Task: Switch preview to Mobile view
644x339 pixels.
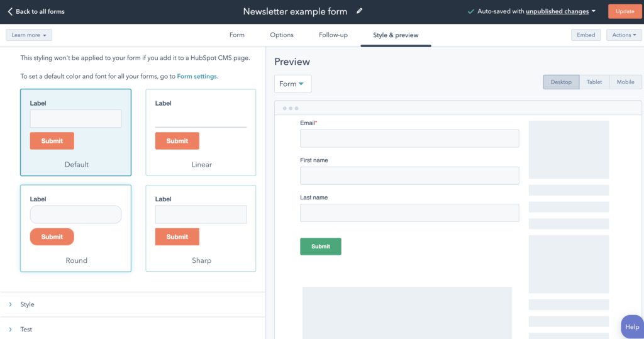Action: (x=626, y=82)
